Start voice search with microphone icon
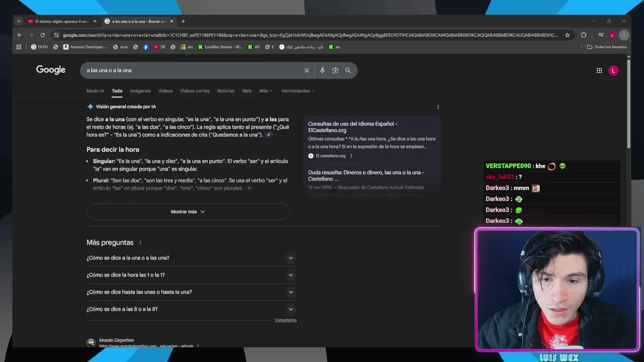Viewport: 644px width, 362px height. pyautogui.click(x=323, y=70)
